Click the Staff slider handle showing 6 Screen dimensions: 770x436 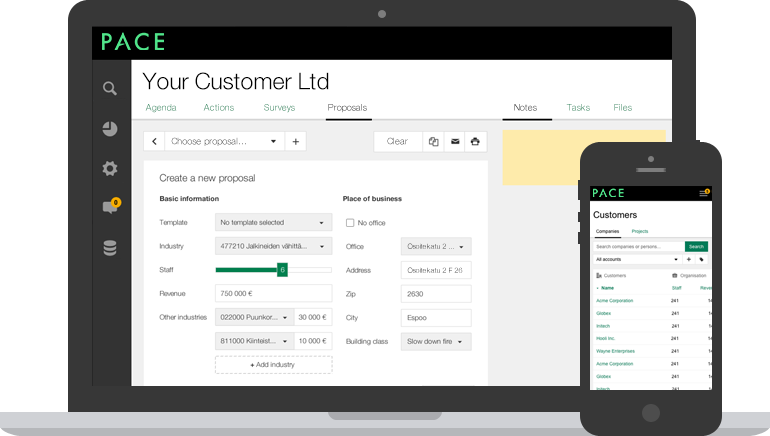point(282,270)
